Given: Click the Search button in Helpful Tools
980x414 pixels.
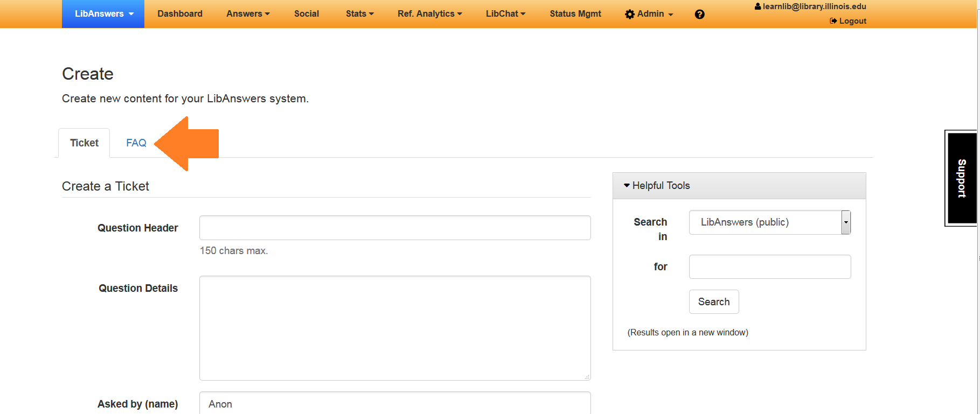Looking at the screenshot, I should click(713, 302).
